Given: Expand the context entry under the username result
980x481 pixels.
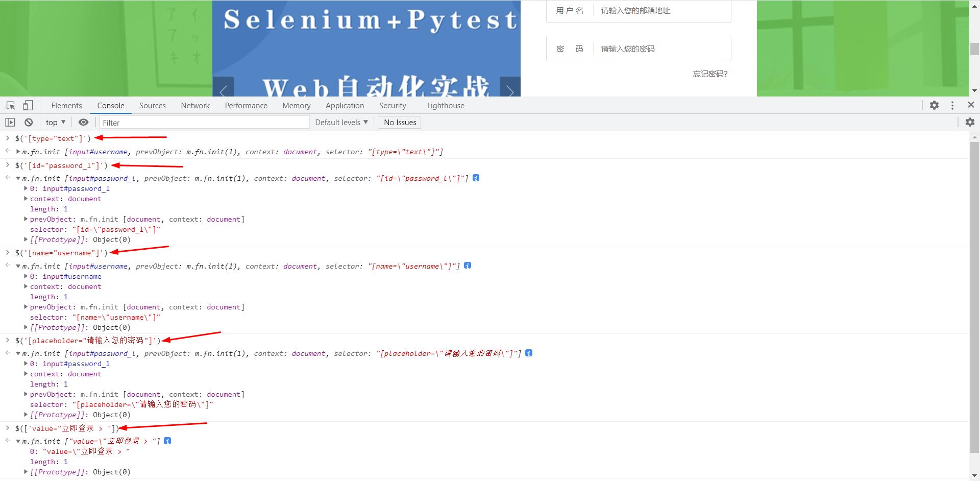Looking at the screenshot, I should click(26, 286).
